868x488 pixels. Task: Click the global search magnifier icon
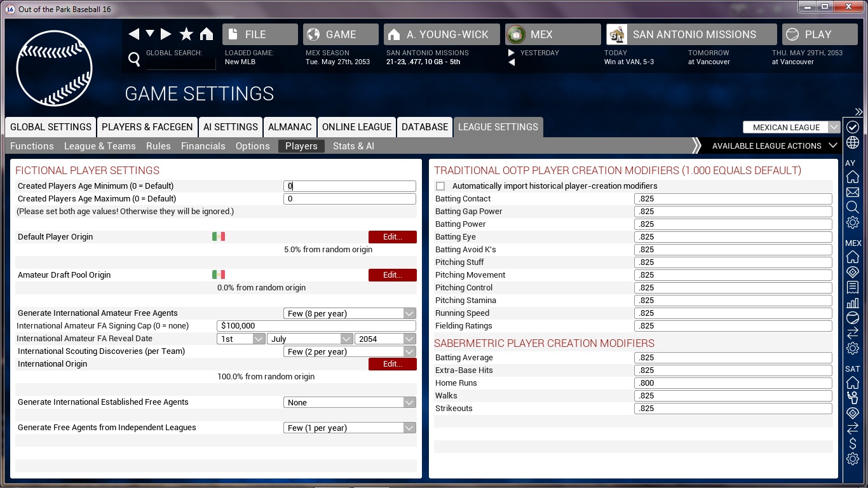tap(134, 59)
